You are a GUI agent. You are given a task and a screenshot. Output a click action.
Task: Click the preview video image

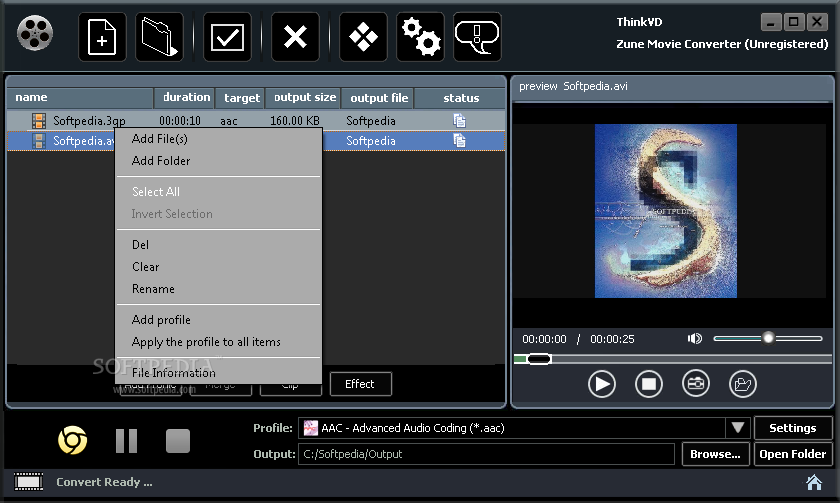[666, 211]
